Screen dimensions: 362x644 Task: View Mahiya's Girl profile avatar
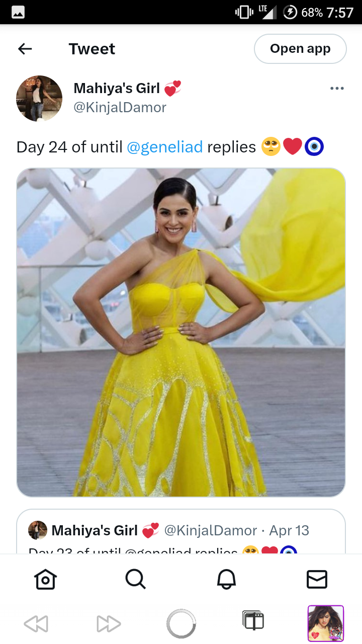tap(39, 99)
